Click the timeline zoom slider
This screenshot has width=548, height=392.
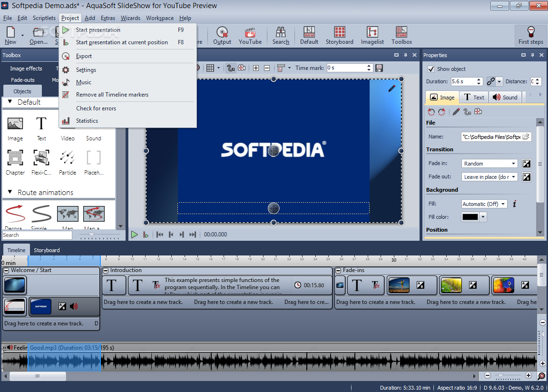(508, 376)
